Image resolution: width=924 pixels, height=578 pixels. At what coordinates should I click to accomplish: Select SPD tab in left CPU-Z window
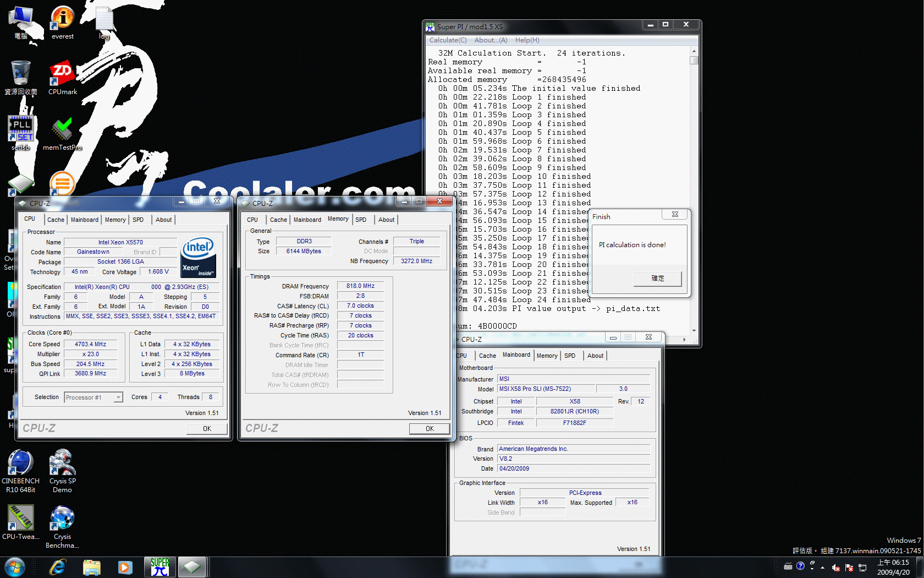(x=138, y=220)
